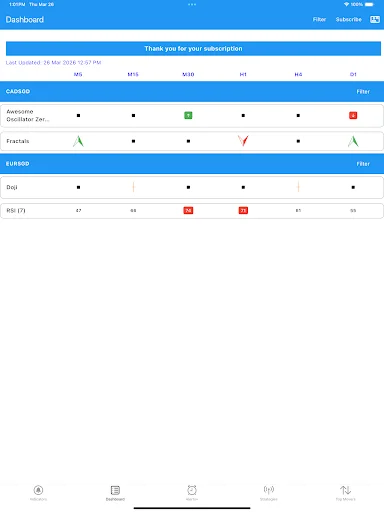Select the Dashboard tab in bottom bar
This screenshot has height=512, width=384.
(115, 493)
